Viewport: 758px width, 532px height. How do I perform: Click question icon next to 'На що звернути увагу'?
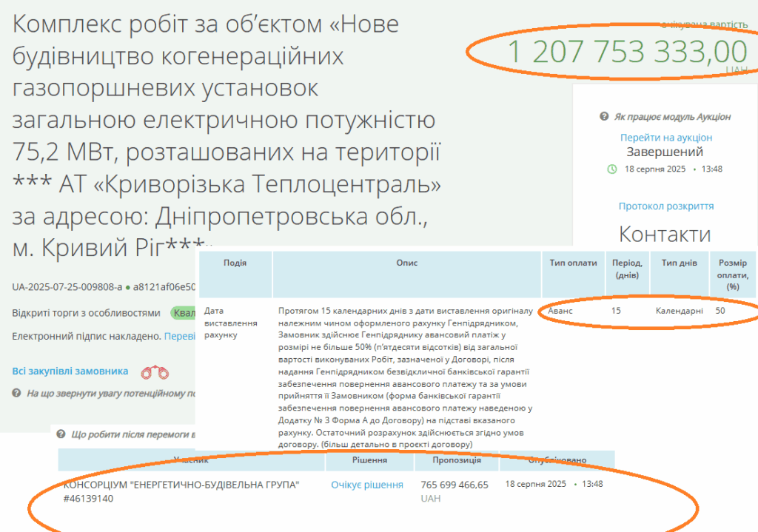tap(18, 393)
